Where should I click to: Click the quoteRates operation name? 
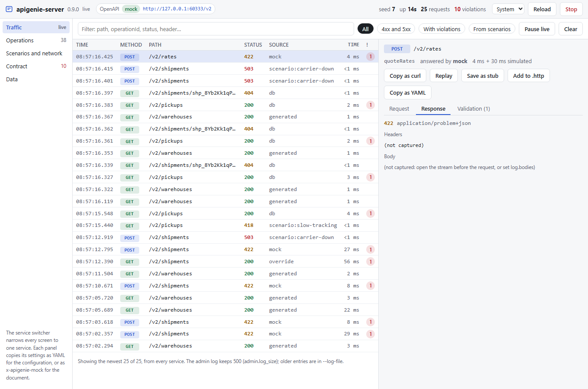(x=399, y=61)
